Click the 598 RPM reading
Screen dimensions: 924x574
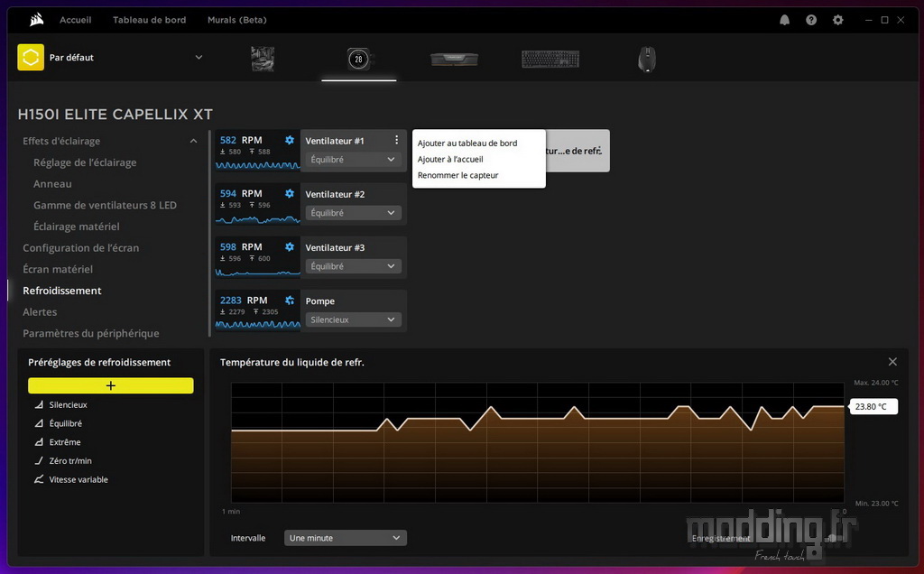pos(241,247)
